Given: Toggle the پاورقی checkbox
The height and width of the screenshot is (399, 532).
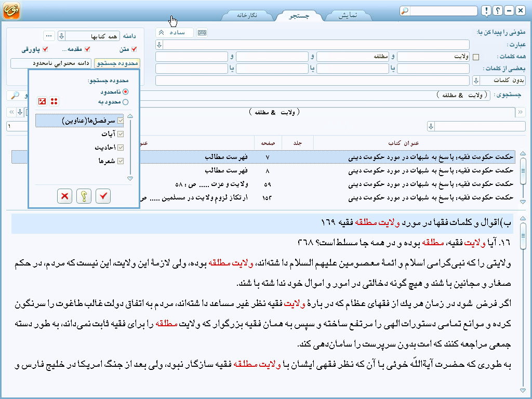Looking at the screenshot, I should pos(45,49).
